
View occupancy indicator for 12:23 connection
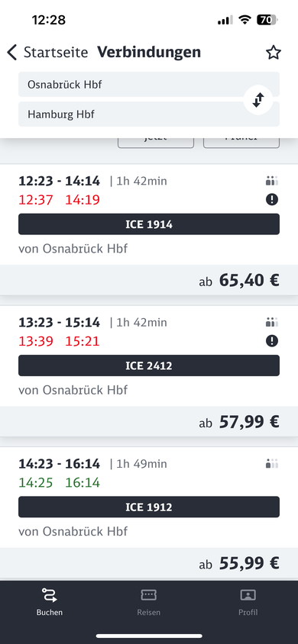point(272,181)
